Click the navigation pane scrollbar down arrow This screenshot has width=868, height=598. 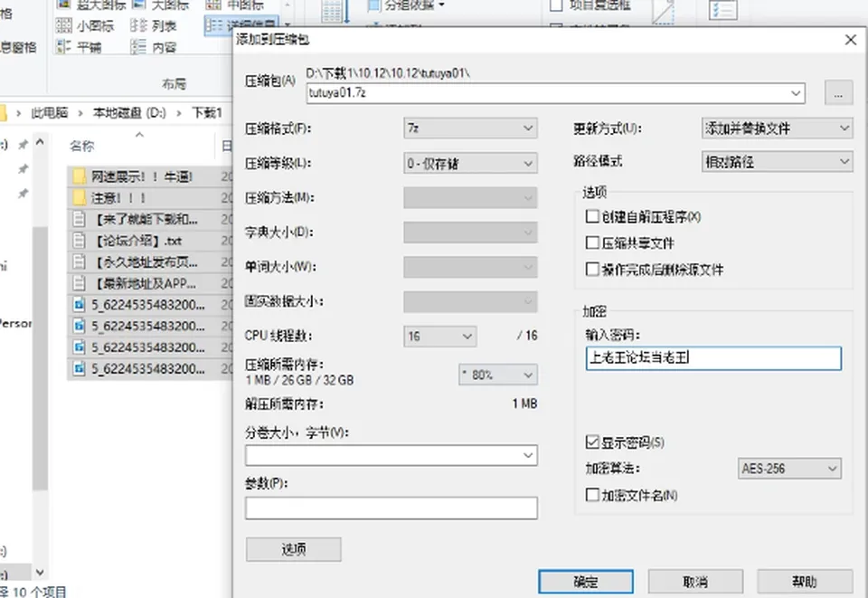click(x=39, y=573)
